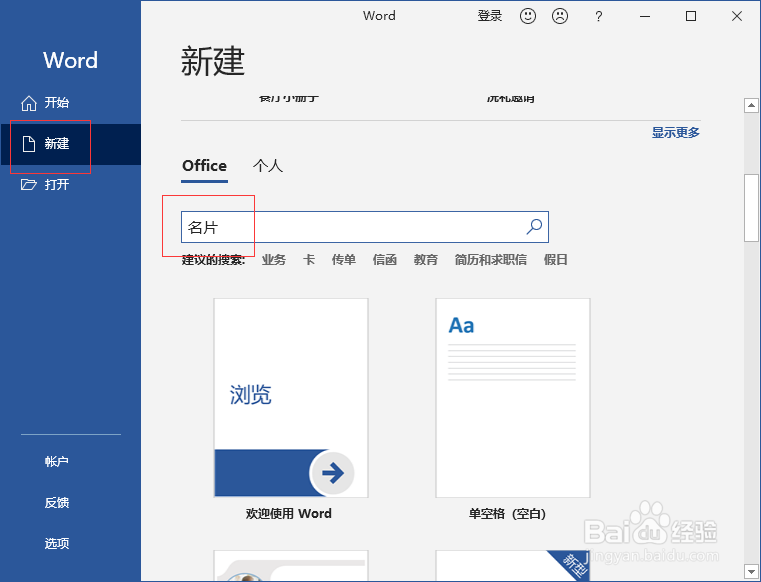761x582 pixels.
Task: Open Help with the question mark icon
Action: click(598, 17)
